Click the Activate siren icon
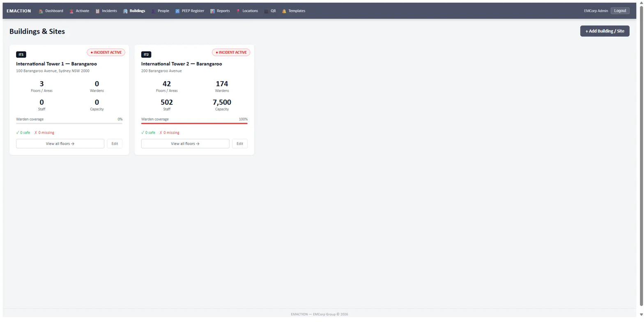This screenshot has width=644, height=322. point(71,11)
